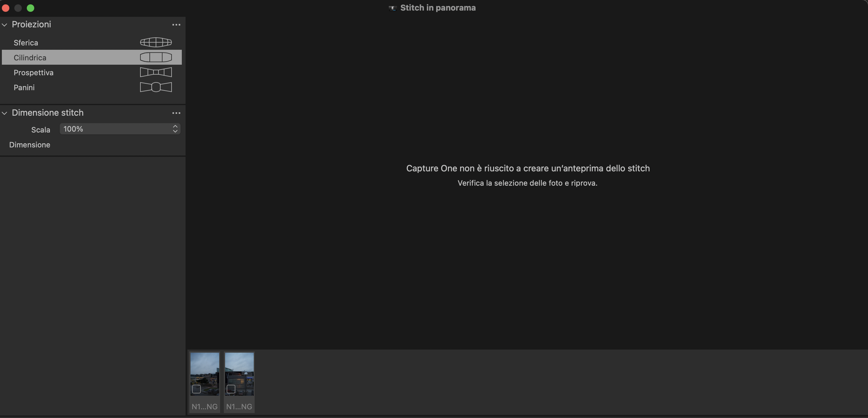Select the Prospettiva projection row
Viewport: 868px width, 418px height.
click(x=92, y=72)
